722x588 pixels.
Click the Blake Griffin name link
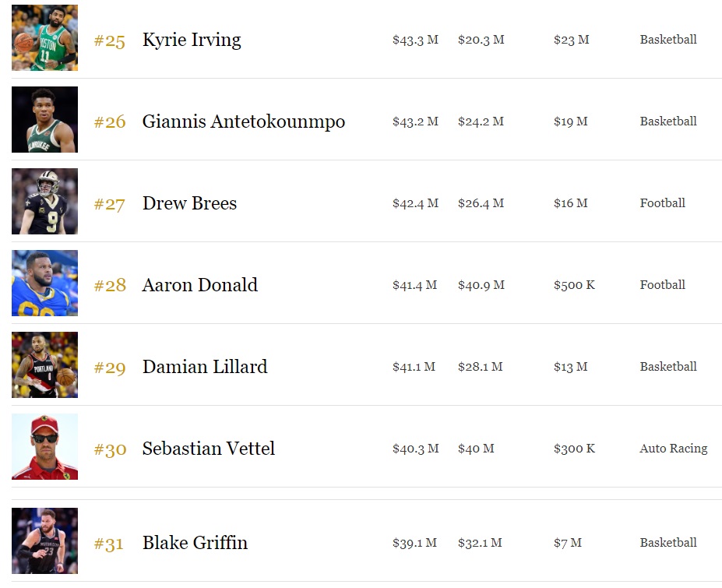(x=195, y=543)
